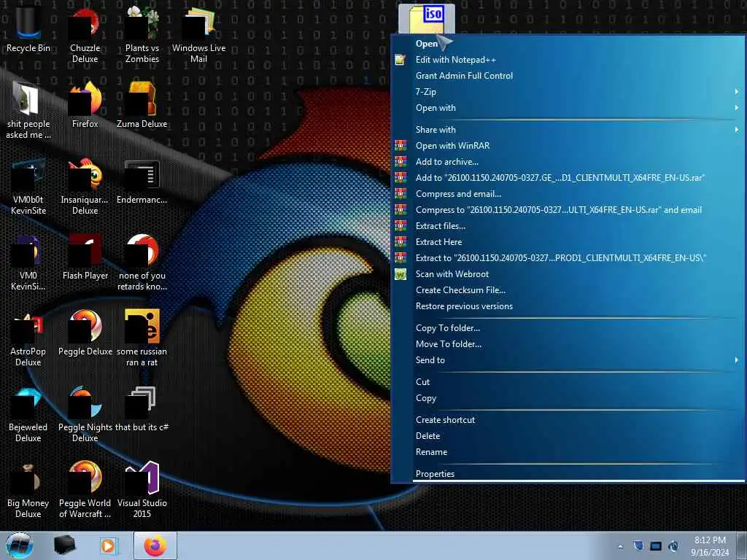Open the Recycle Bin desktop icon
This screenshot has width=747, height=560.
(28, 28)
